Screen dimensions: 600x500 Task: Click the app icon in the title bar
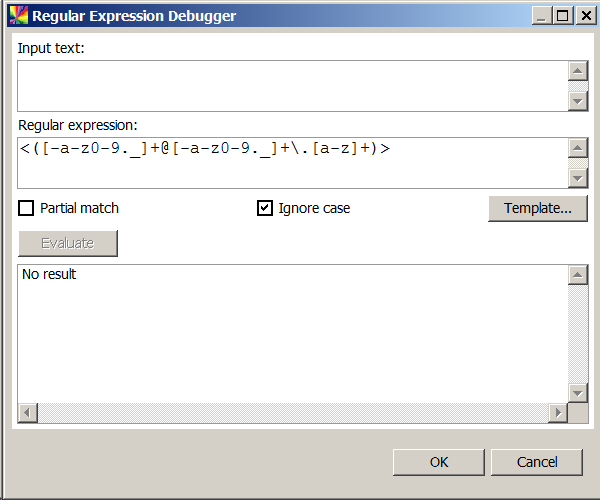tap(17, 16)
